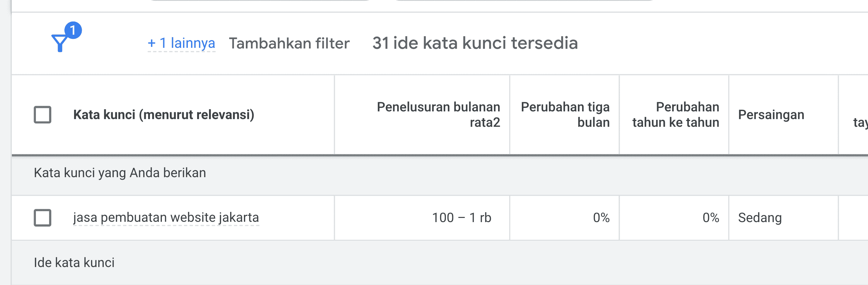Click the 'Perubahan tahun ke tahun' header
This screenshot has width=868, height=285.
pyautogui.click(x=676, y=115)
